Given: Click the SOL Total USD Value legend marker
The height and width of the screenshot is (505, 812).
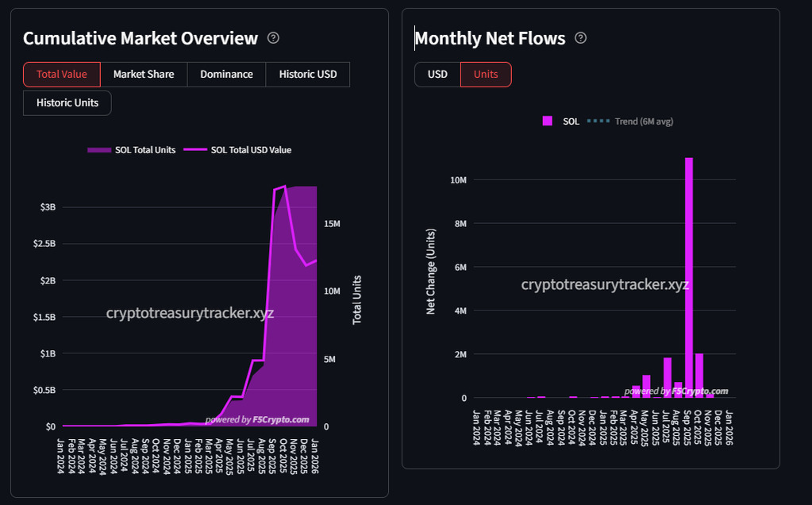Looking at the screenshot, I should pos(197,149).
